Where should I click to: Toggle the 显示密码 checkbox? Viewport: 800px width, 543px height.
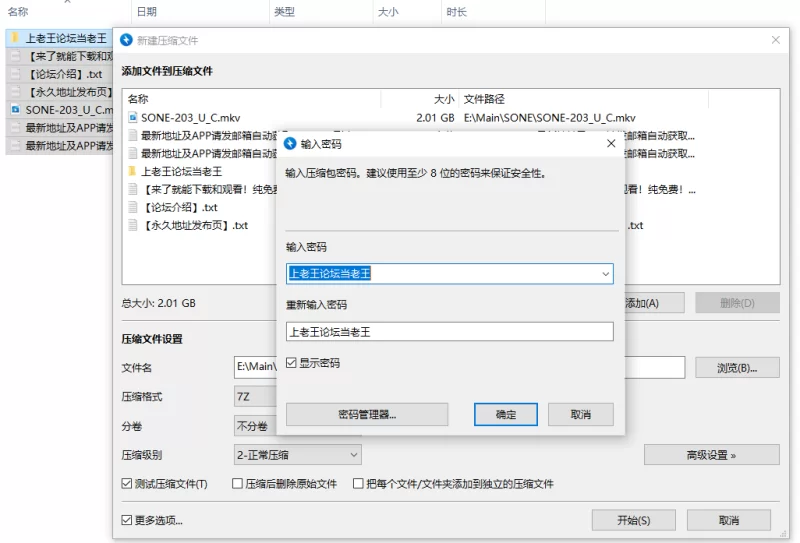point(291,363)
